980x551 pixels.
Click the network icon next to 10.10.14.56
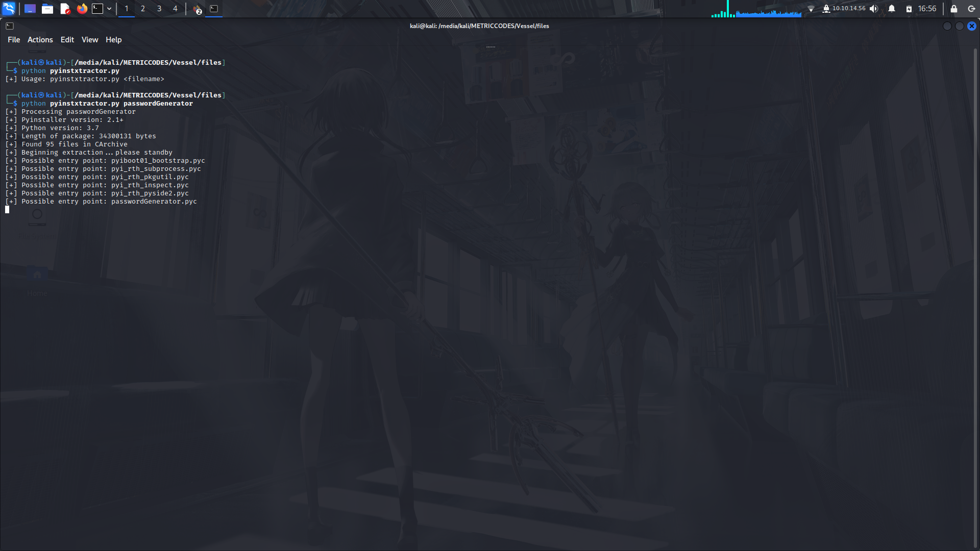tap(827, 8)
